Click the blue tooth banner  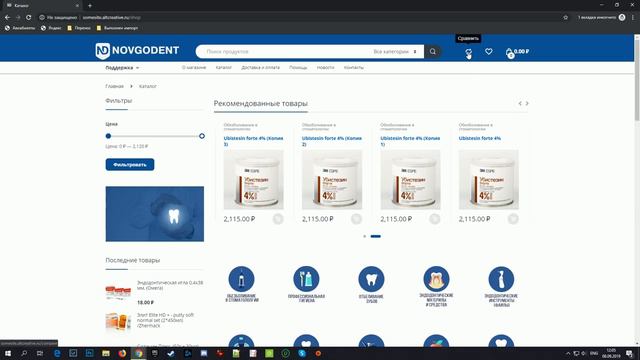coord(155,214)
